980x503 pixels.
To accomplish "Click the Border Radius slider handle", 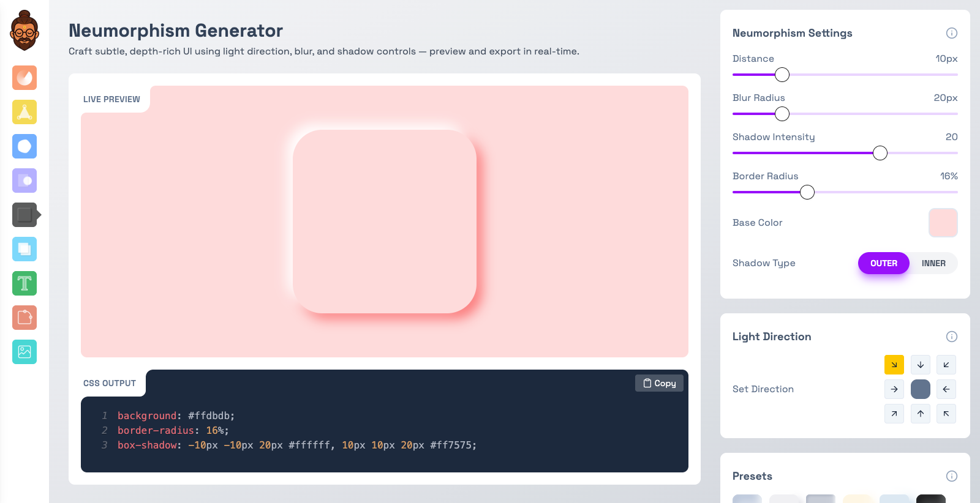I will [x=807, y=192].
